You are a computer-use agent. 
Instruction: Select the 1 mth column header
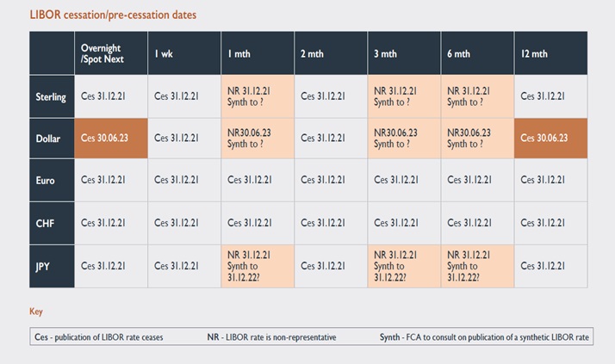pyautogui.click(x=239, y=53)
